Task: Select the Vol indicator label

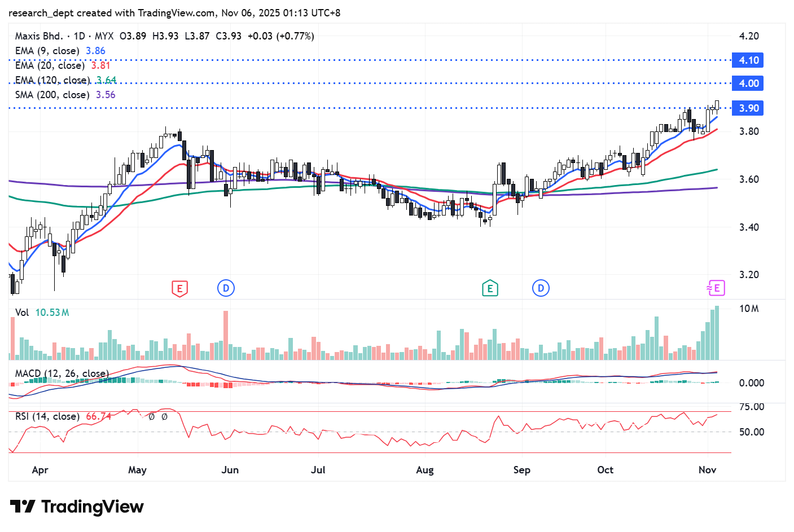Action: 22,313
